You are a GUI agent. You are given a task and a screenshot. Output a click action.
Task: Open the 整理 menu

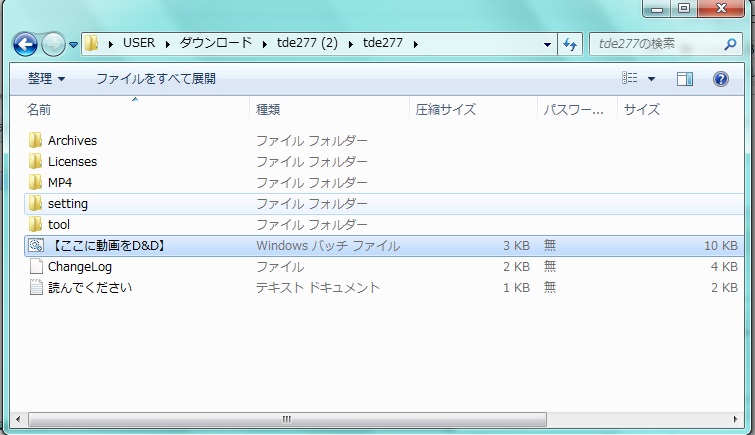pyautogui.click(x=46, y=79)
